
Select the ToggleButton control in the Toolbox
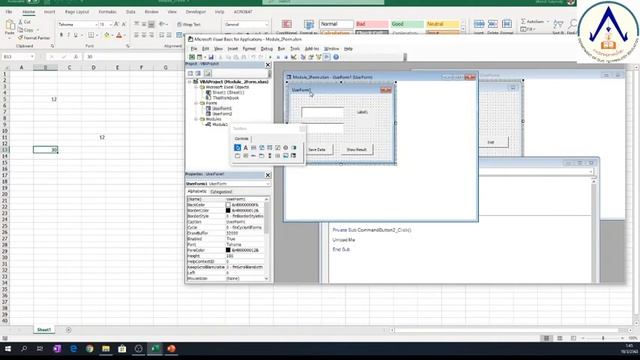(293, 148)
